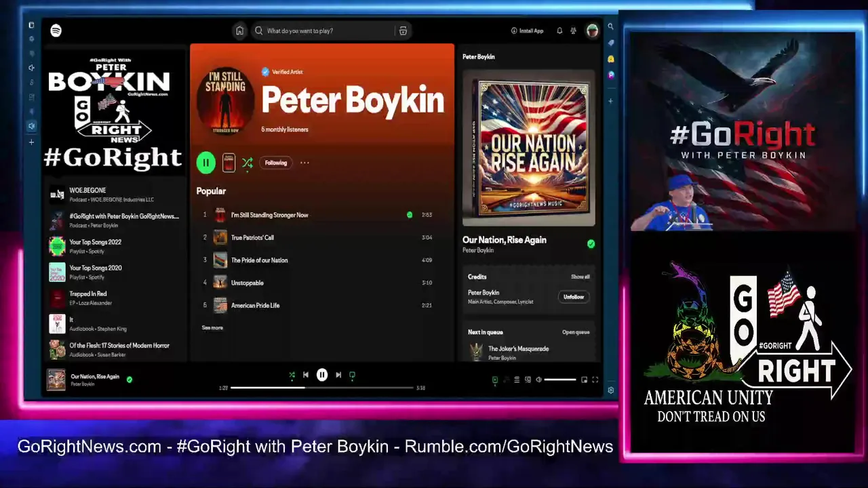The height and width of the screenshot is (488, 868).
Task: Click the Verified Artist badge
Action: pos(282,72)
